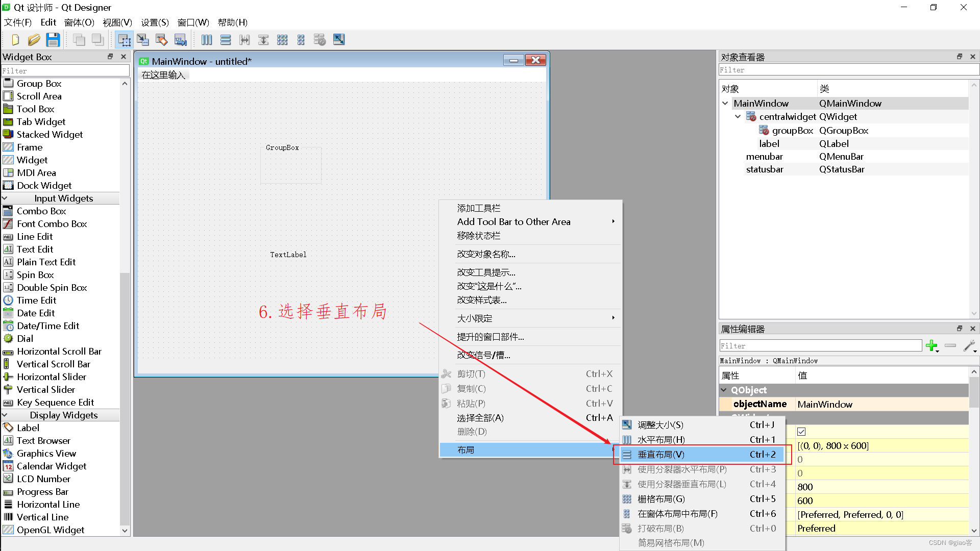The height and width of the screenshot is (551, 980).
Task: Select the Edit Buddies tool
Action: coord(161,39)
